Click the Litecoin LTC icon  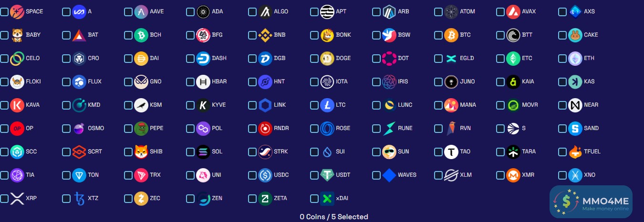[327, 105]
